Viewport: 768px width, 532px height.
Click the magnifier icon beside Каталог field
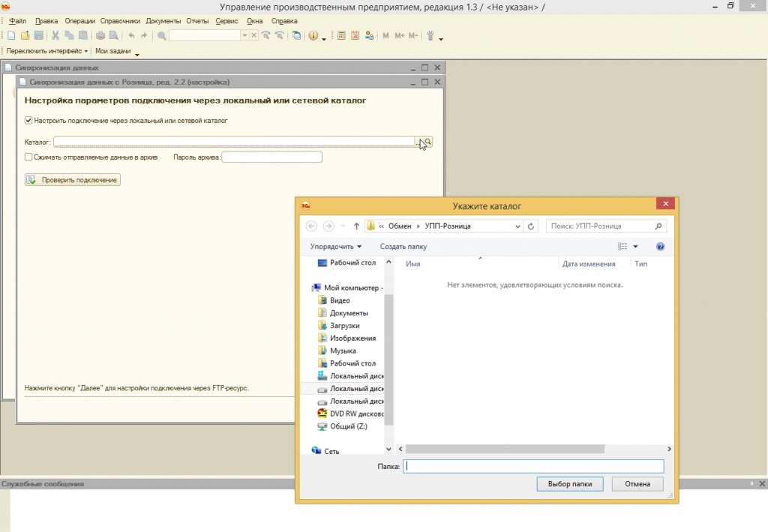427,142
